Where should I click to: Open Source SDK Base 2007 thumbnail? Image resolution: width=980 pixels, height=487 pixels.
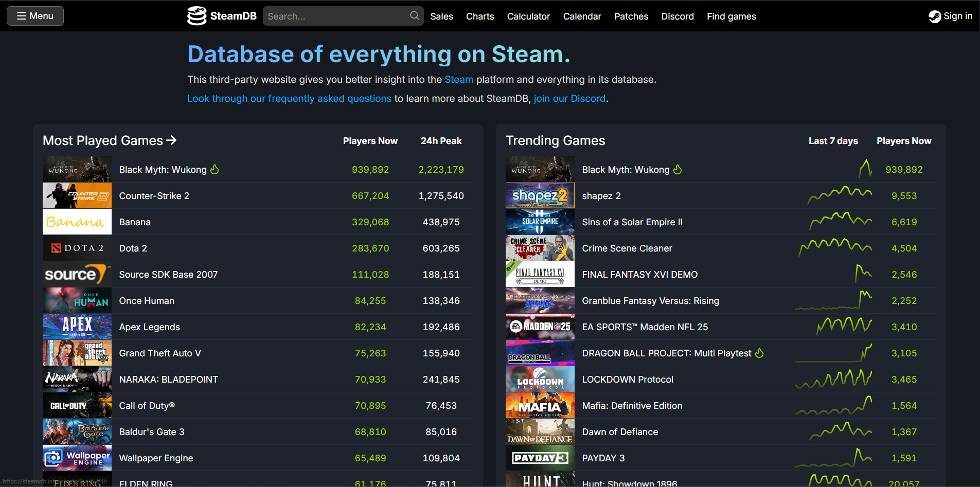click(77, 274)
